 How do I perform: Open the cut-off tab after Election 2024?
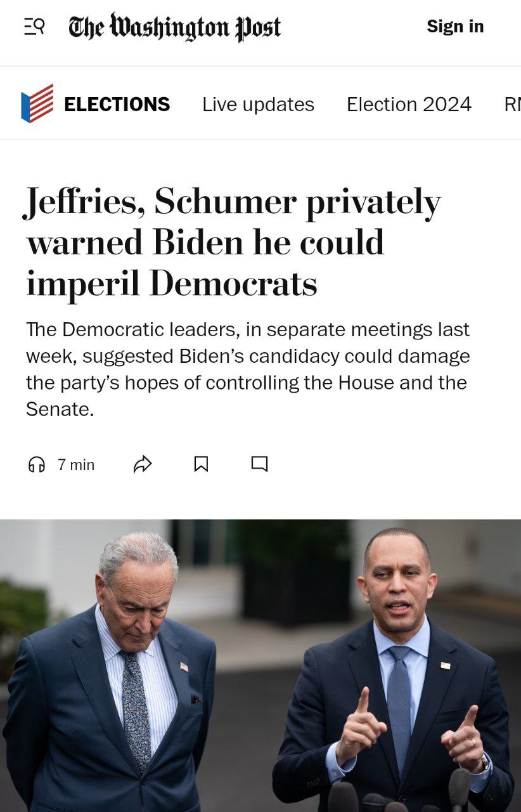[x=512, y=104]
